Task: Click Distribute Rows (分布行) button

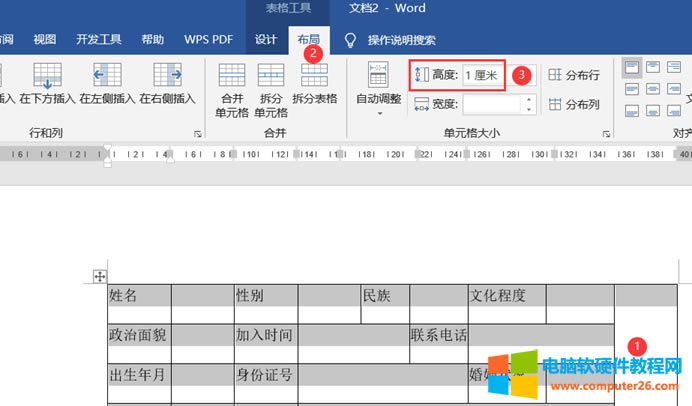Action: pos(574,75)
